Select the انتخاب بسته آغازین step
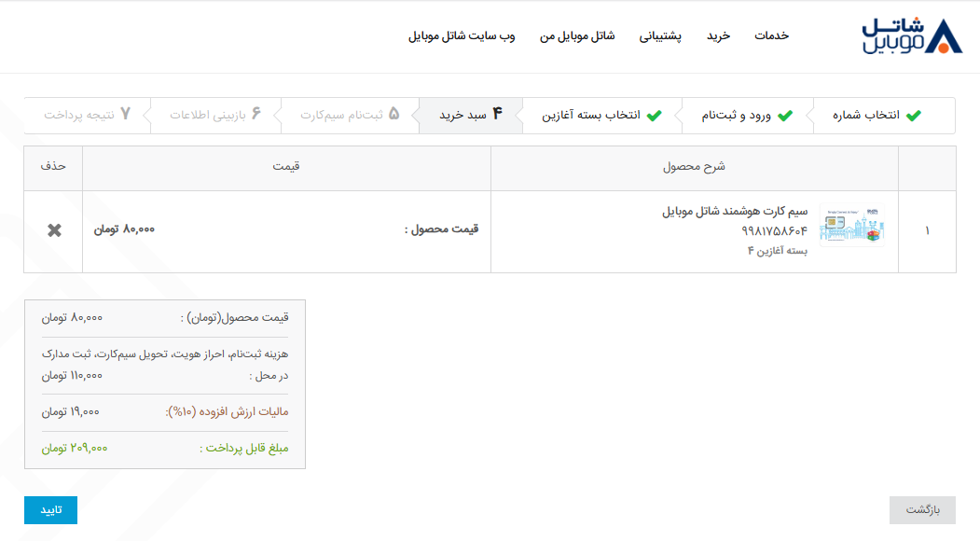Screen dimensions: 980x541 [x=600, y=115]
